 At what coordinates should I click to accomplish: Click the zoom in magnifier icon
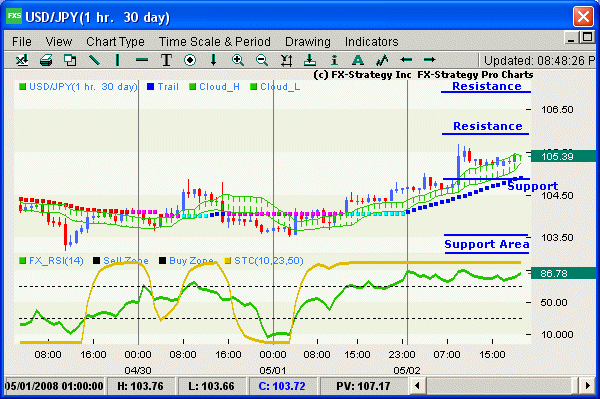[x=238, y=60]
